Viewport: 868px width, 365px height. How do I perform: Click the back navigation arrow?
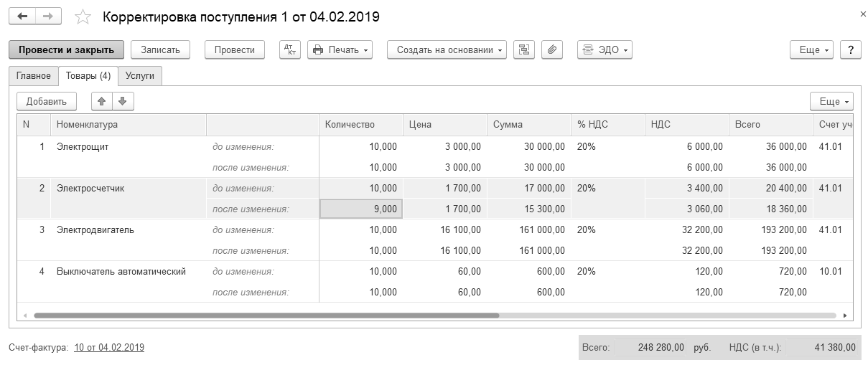[22, 16]
